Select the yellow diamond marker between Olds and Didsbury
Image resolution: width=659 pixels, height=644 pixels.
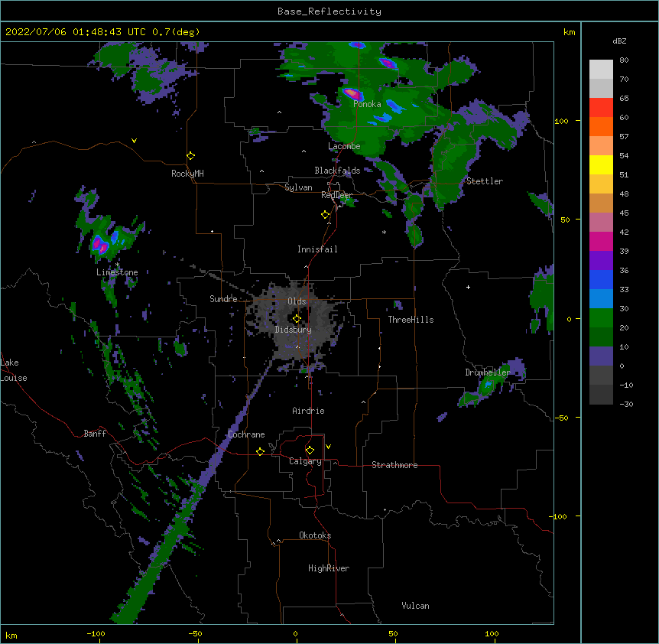pos(297,319)
